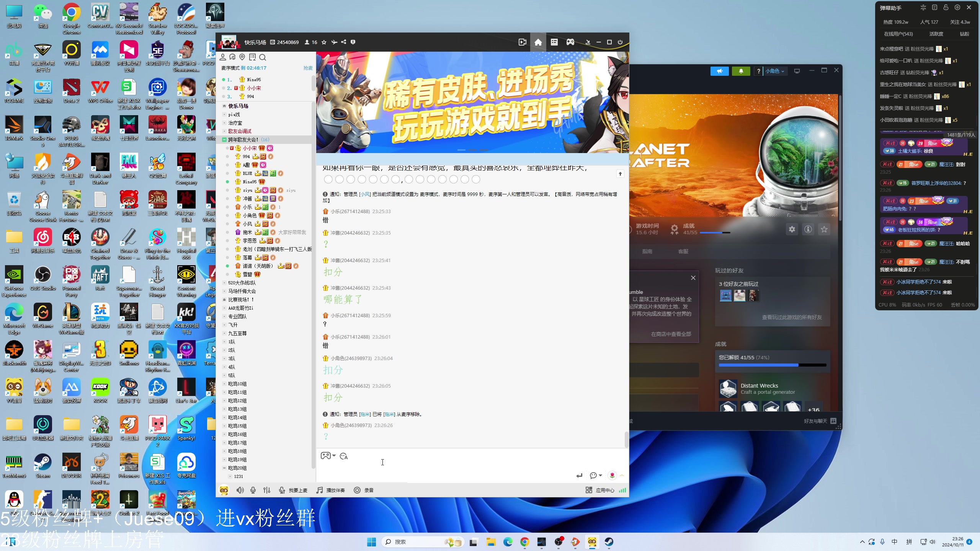Go to the YY channel home icon
Screen dimensions: 980x551
pos(538,42)
